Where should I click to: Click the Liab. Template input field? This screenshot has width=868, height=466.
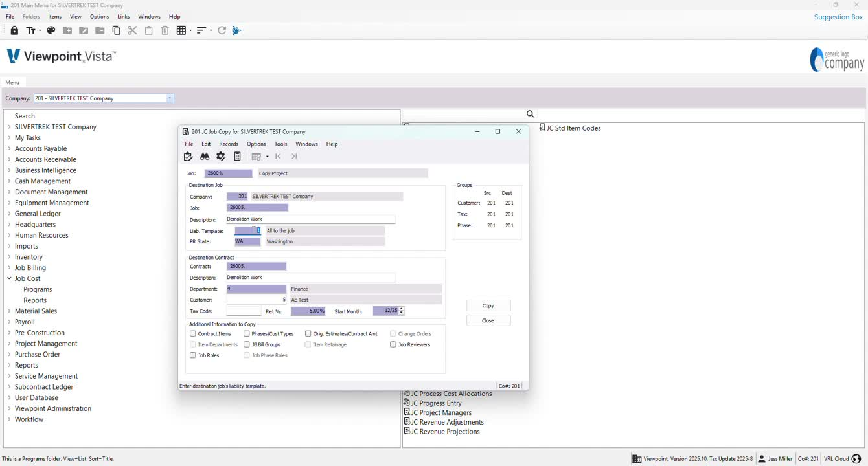coord(247,230)
